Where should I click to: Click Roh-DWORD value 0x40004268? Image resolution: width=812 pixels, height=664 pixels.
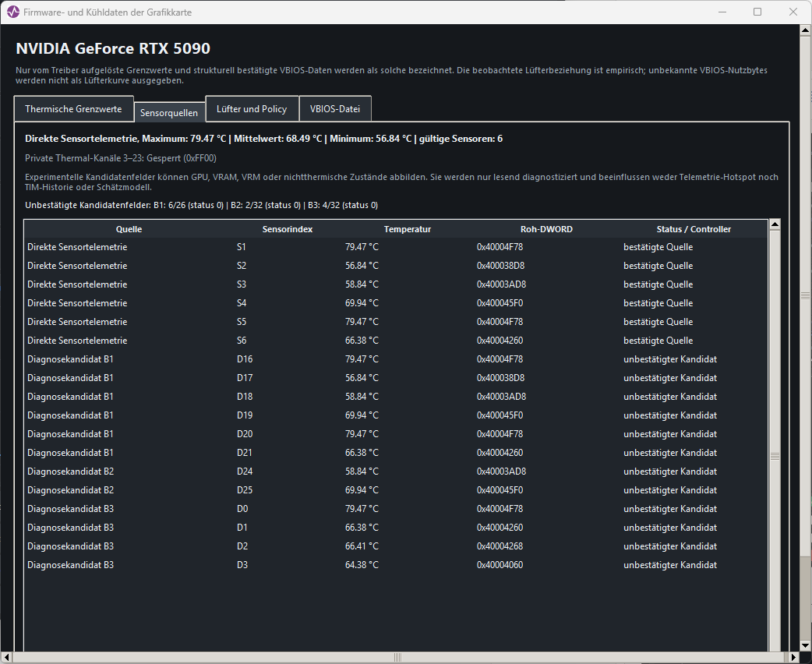[500, 546]
